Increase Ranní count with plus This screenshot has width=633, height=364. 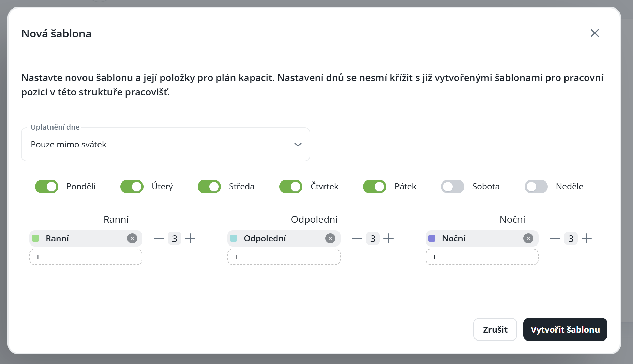190,238
